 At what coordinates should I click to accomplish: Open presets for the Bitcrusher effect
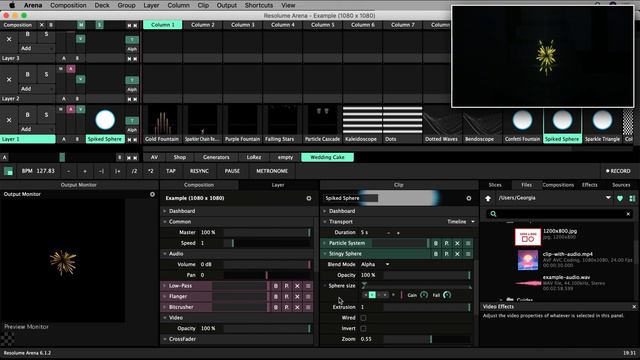(287, 307)
